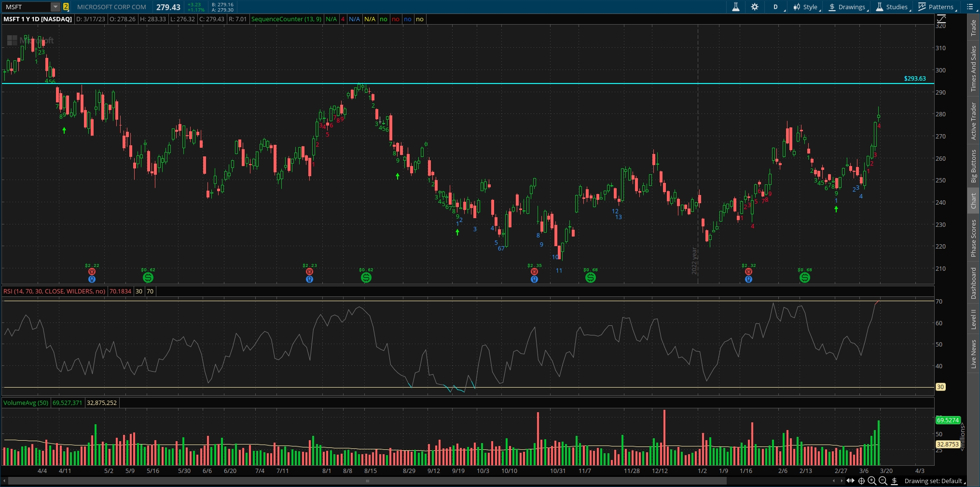
Task: Open the Patterns menu
Action: [x=936, y=7]
